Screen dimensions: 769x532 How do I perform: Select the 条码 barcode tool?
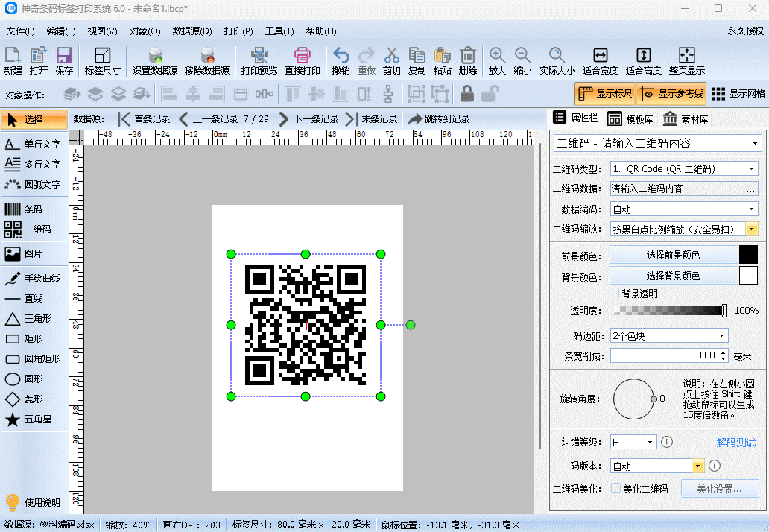[34, 209]
